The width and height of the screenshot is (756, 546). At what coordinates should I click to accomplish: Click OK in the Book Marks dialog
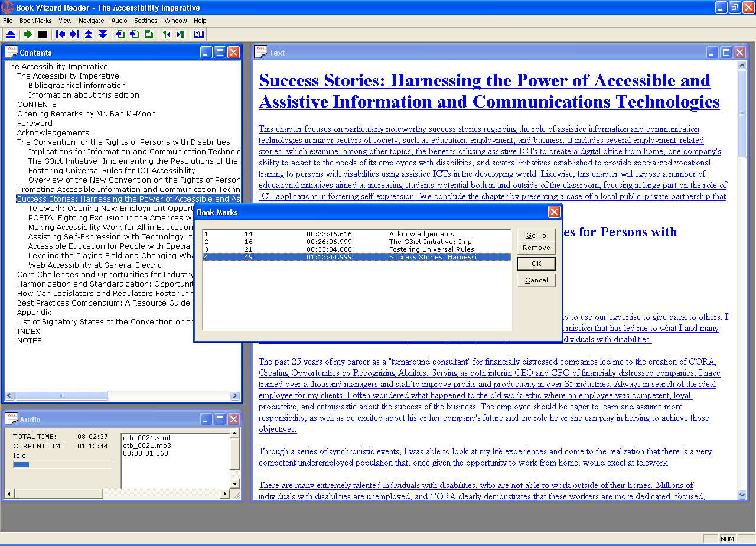pos(536,264)
